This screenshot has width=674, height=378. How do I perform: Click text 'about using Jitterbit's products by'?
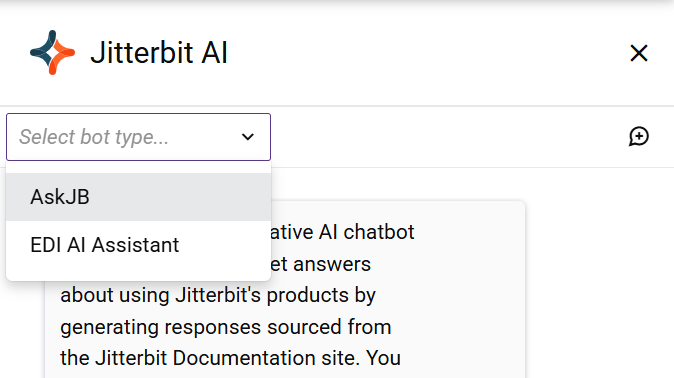coord(218,295)
